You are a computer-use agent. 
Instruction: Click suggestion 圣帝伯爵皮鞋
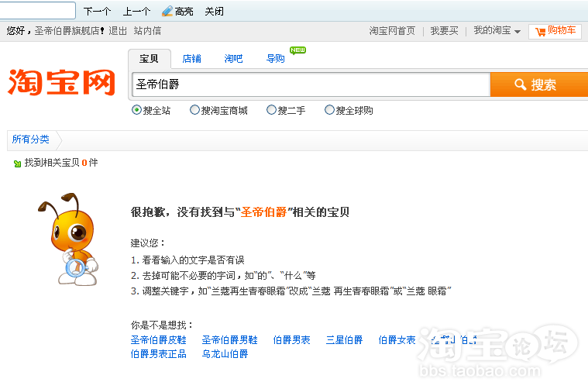point(159,340)
